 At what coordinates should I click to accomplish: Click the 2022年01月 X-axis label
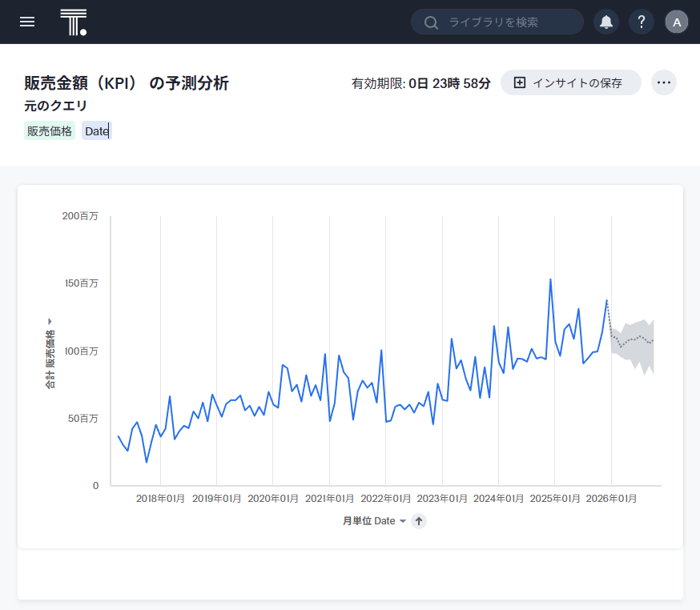click(385, 498)
